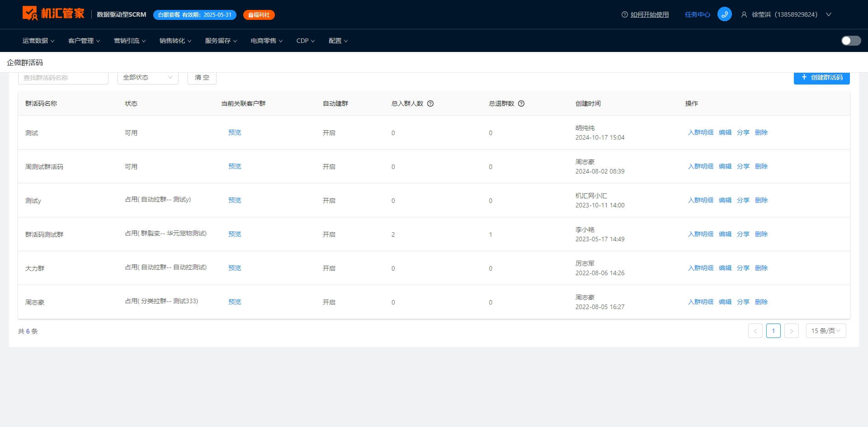The width and height of the screenshot is (868, 427).
Task: Click the question icon before 如何开始使用
Action: point(625,14)
